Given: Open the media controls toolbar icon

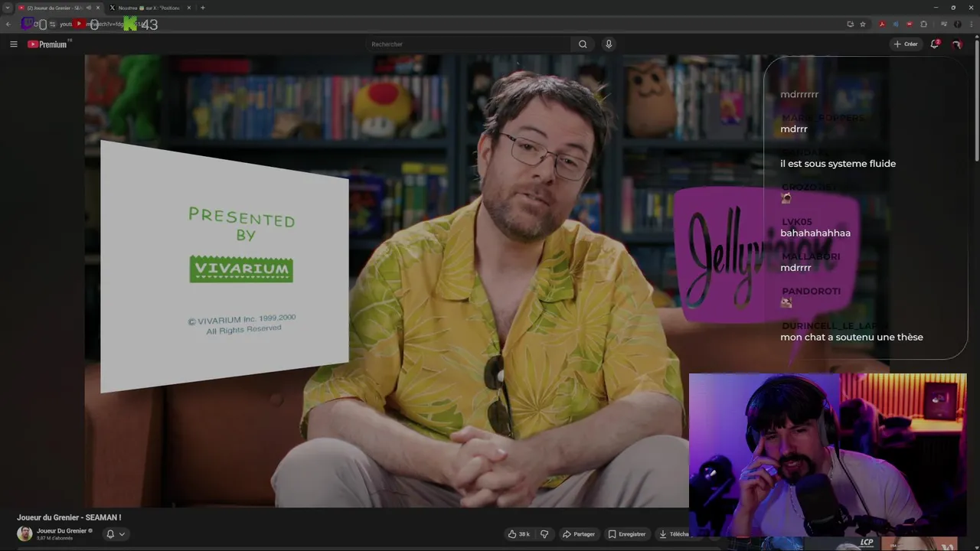Looking at the screenshot, I should (x=944, y=24).
